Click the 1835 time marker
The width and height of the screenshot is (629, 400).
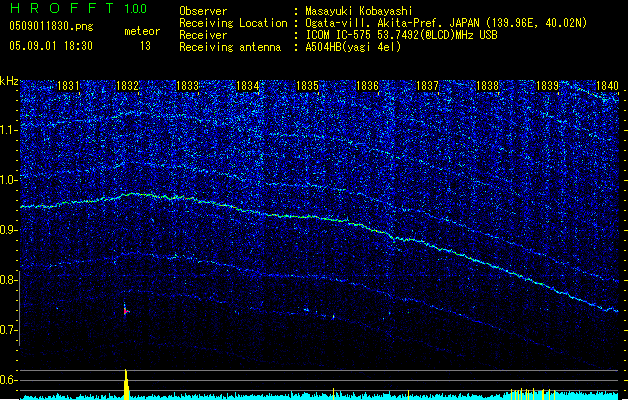pos(307,86)
